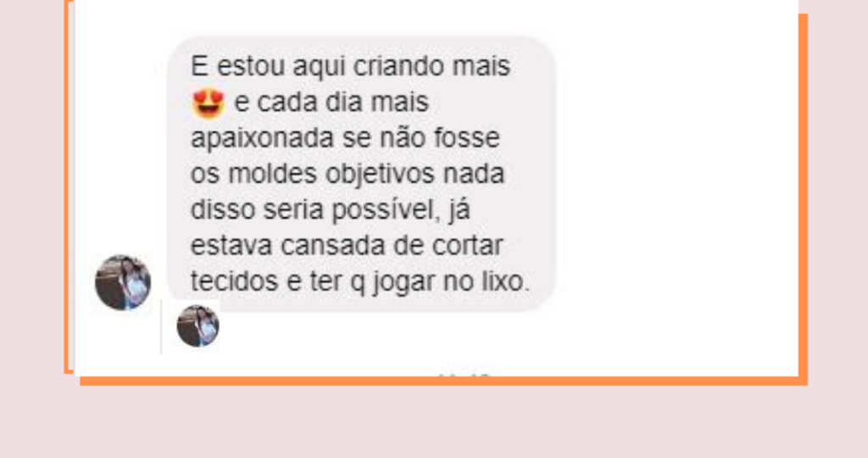Click the small seen-by avatar below message
This screenshot has width=868, height=458.
[x=198, y=327]
